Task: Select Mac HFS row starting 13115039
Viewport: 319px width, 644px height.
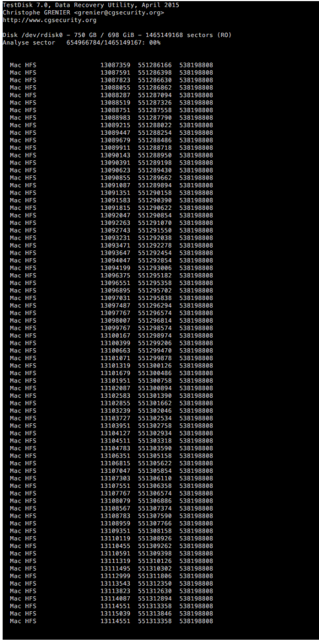Action: coord(112,615)
